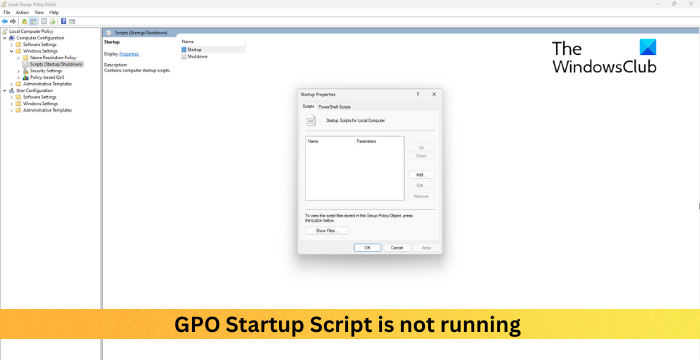Screen dimensions: 700x360
Task: Click the Down button in the dialog
Action: coord(421,156)
